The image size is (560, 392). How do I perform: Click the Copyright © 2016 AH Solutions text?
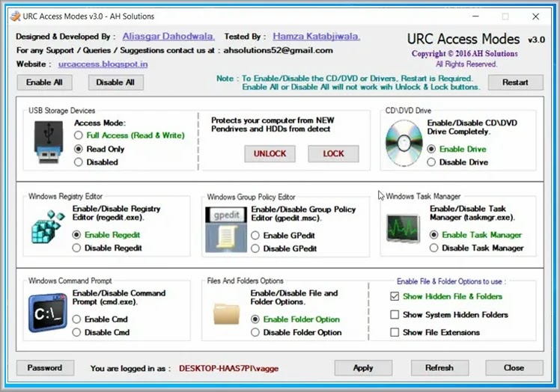(x=465, y=54)
